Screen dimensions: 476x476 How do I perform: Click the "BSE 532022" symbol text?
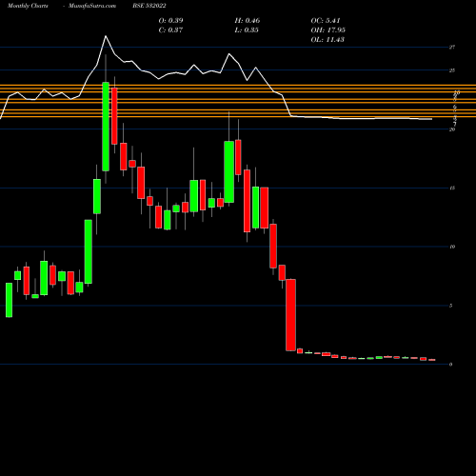click(x=149, y=6)
